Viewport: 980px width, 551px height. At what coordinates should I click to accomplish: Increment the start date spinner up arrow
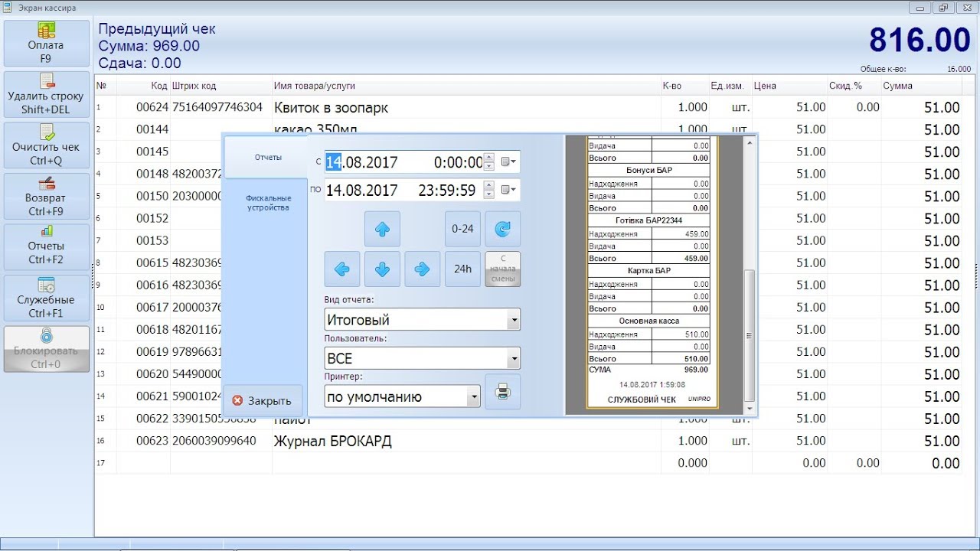(490, 158)
